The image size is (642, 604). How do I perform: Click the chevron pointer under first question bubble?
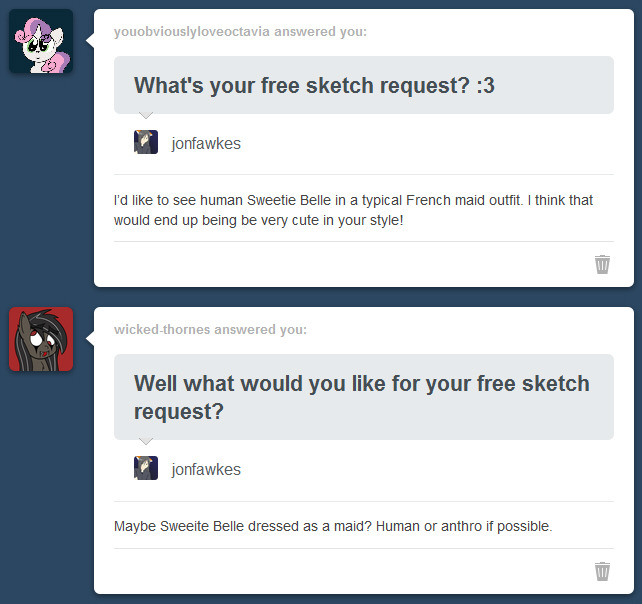click(146, 115)
